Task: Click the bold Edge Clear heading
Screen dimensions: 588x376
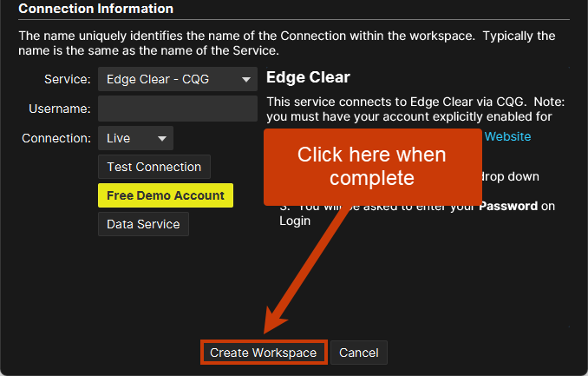Action: [308, 77]
